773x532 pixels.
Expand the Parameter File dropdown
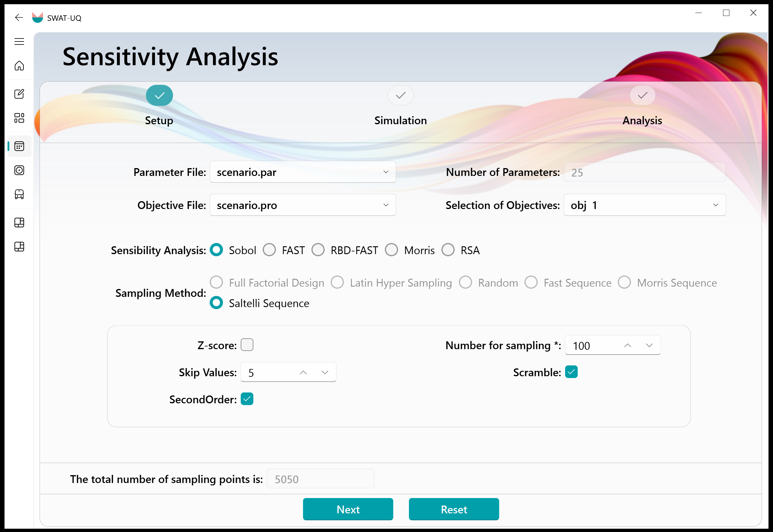302,172
